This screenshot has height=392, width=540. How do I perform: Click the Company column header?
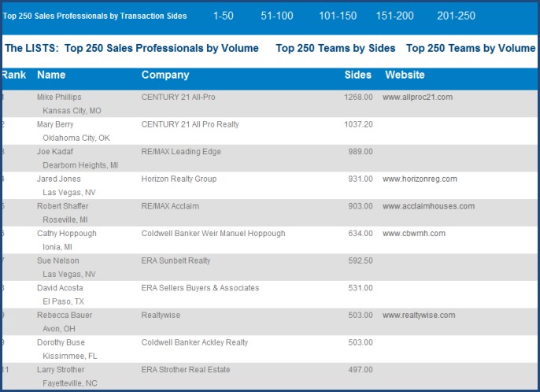[165, 75]
